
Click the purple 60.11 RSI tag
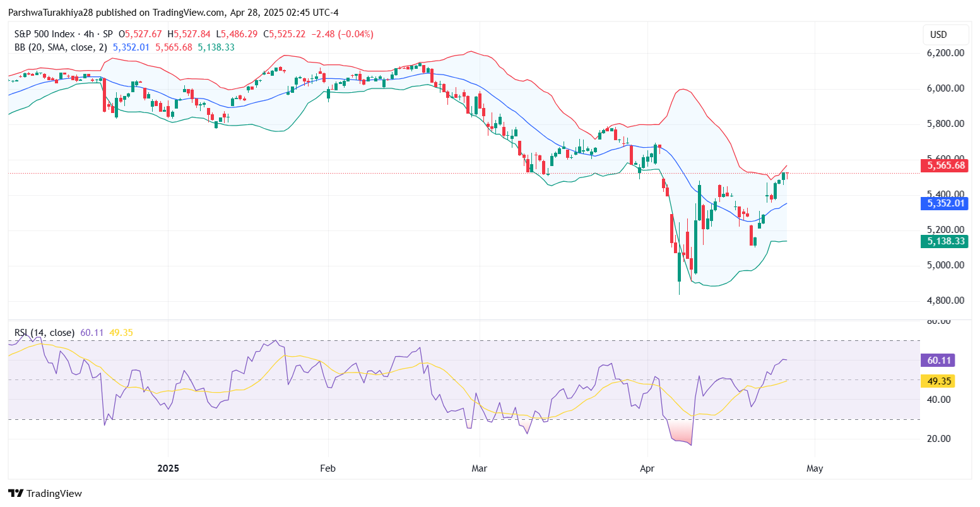[x=938, y=361]
